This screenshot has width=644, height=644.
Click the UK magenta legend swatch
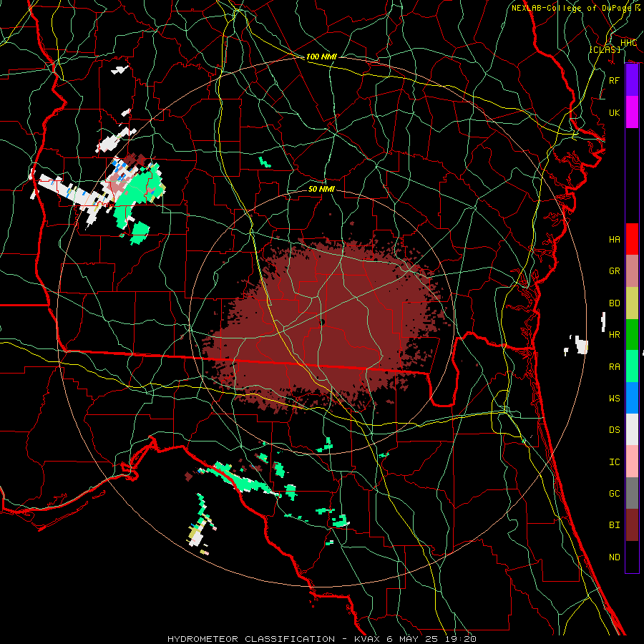pos(632,112)
